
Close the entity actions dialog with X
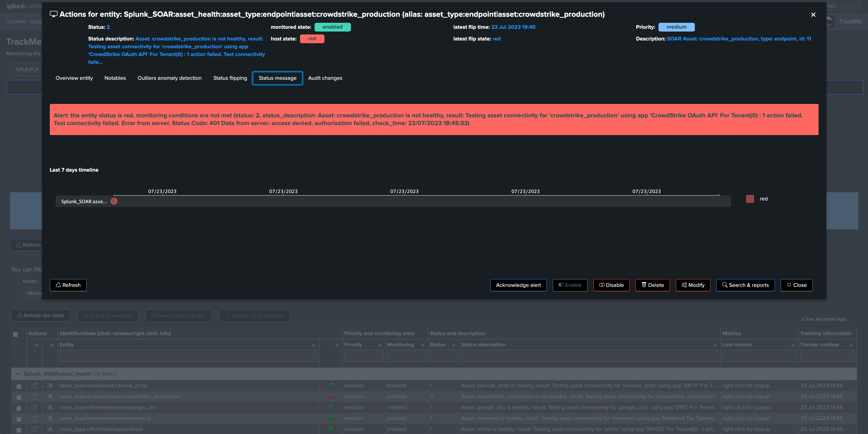(813, 15)
